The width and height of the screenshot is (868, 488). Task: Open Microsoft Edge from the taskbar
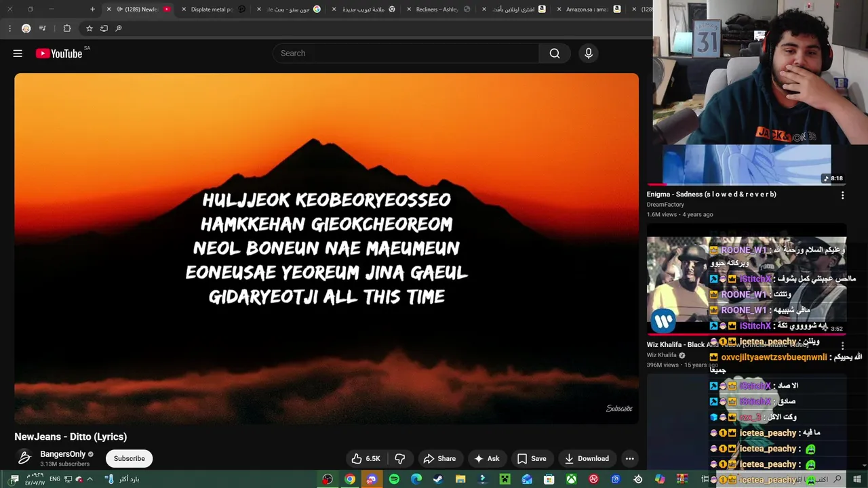point(416,479)
